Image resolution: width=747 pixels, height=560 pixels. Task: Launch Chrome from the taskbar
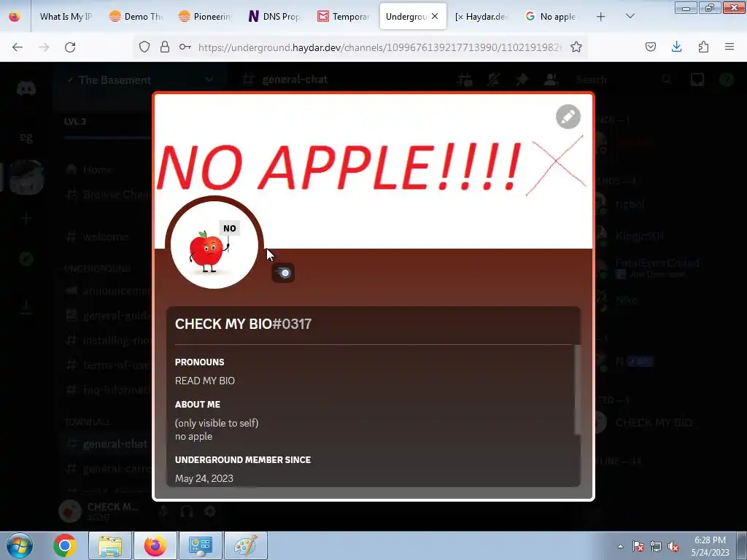[x=65, y=545]
